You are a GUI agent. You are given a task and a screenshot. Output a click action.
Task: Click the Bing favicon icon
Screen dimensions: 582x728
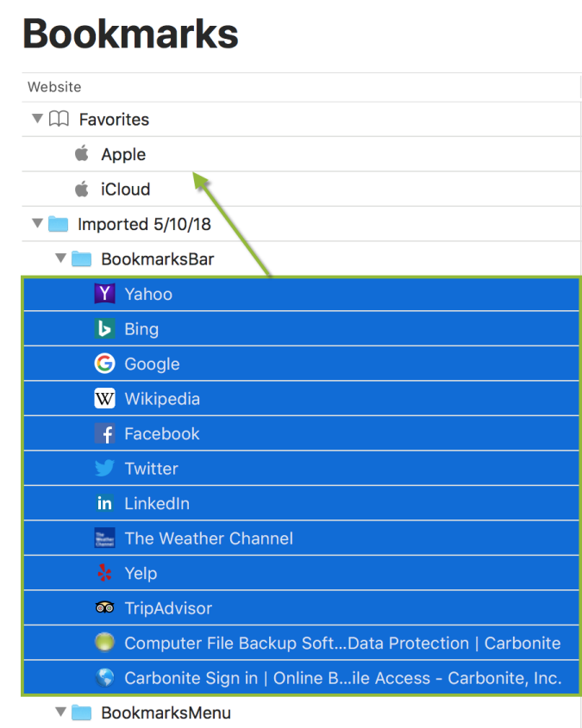[104, 329]
